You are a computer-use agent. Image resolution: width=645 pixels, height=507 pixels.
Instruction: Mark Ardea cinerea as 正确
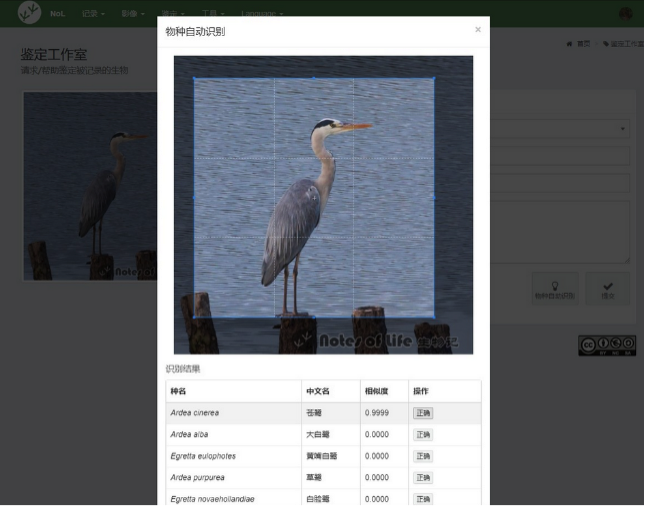[x=423, y=413]
